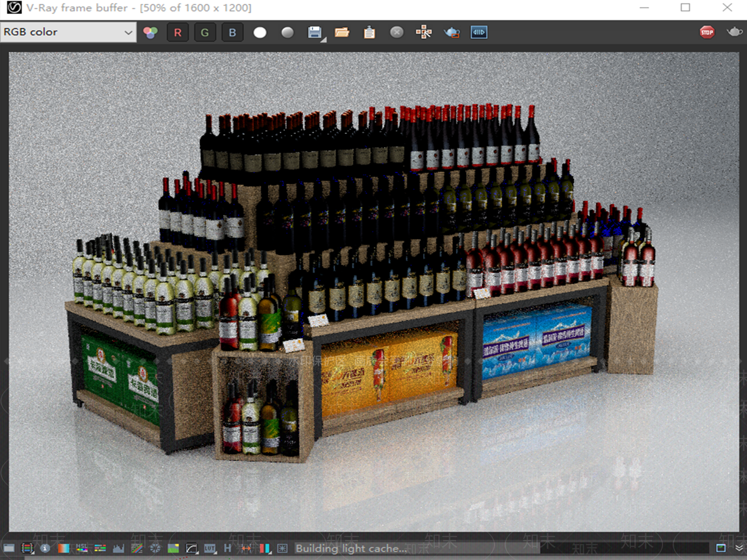Clear the frame buffer image
The height and width of the screenshot is (560, 747).
[397, 32]
